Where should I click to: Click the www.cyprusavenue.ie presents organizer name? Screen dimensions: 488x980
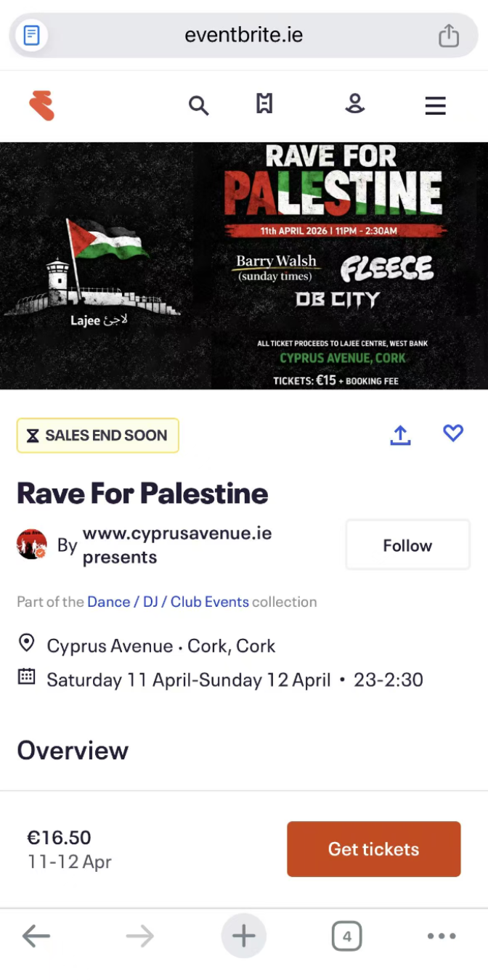click(x=176, y=545)
